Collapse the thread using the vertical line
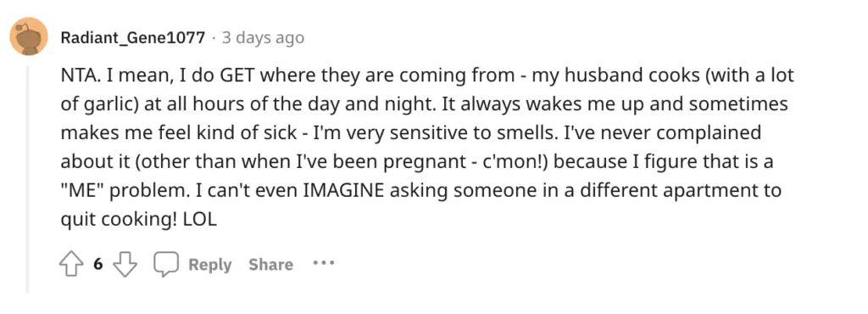 pos(27,178)
